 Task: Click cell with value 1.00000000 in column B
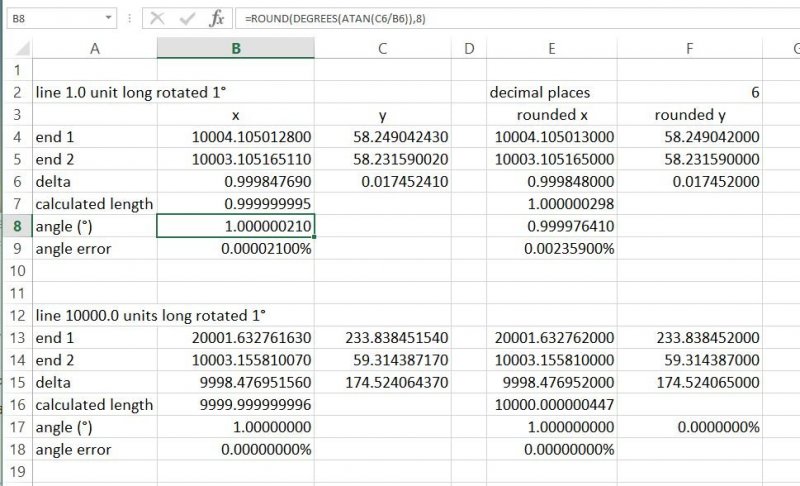[236, 427]
